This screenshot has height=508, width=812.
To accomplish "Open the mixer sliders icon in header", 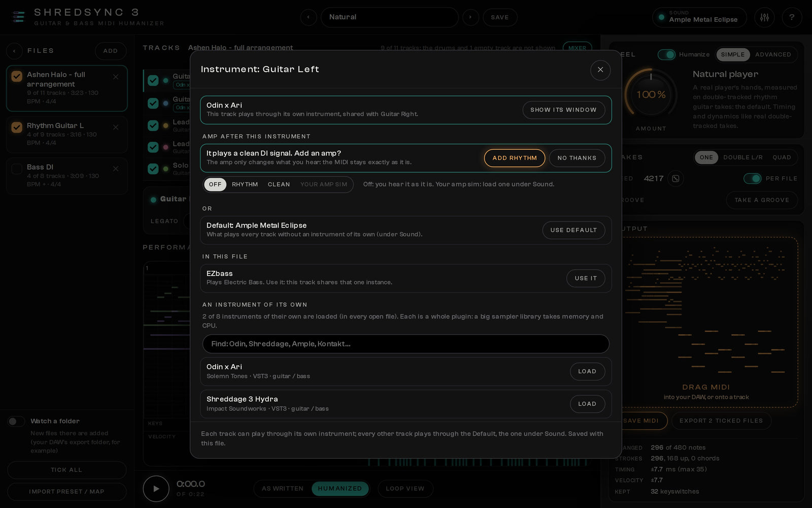I will [x=764, y=17].
